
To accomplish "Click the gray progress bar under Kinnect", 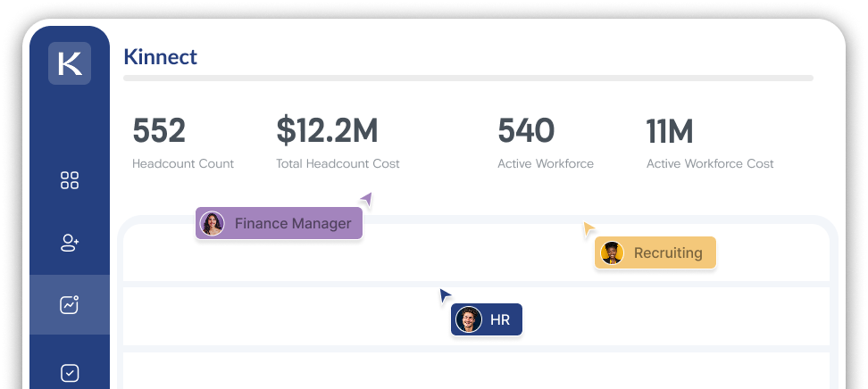I will tap(468, 78).
